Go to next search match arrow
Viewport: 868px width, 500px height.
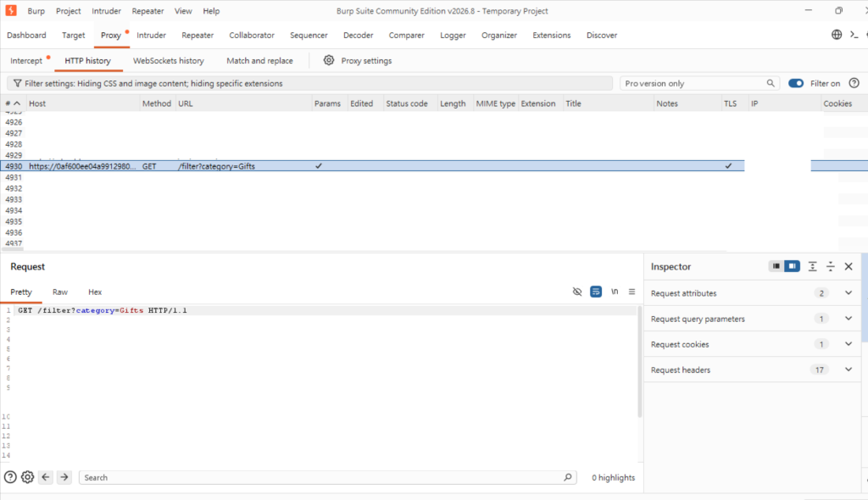[x=64, y=477]
